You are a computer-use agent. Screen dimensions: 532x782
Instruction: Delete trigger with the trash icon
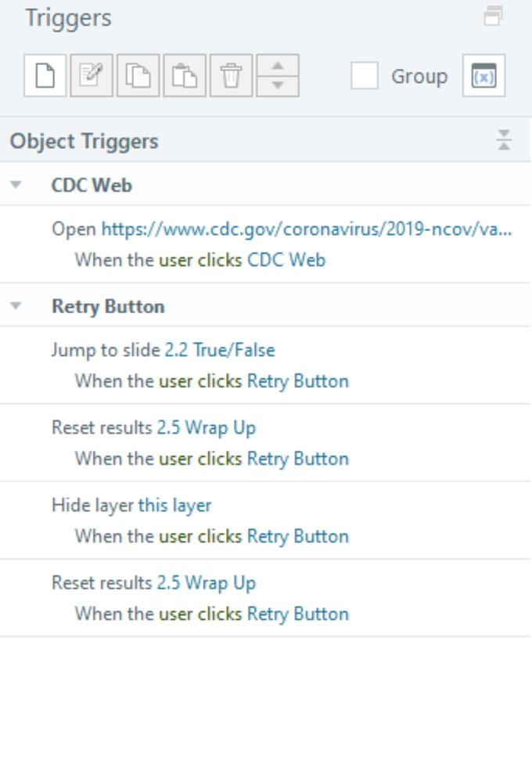pyautogui.click(x=230, y=76)
